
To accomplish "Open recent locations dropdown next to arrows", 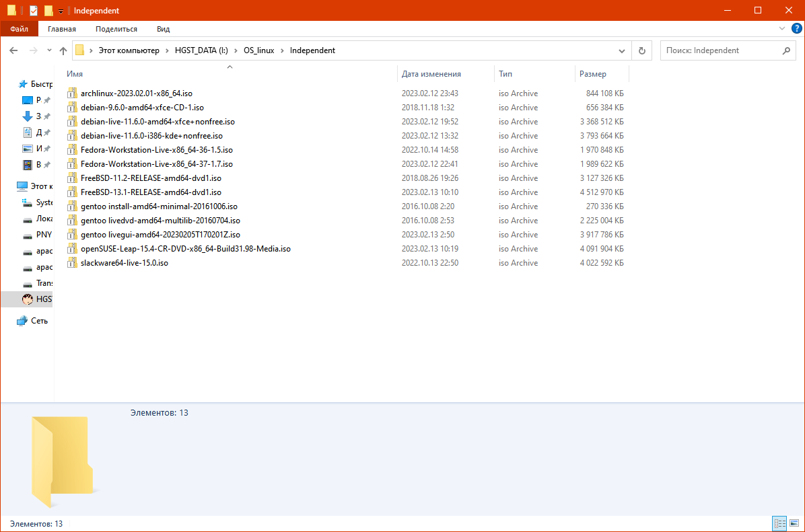I will pyautogui.click(x=49, y=50).
